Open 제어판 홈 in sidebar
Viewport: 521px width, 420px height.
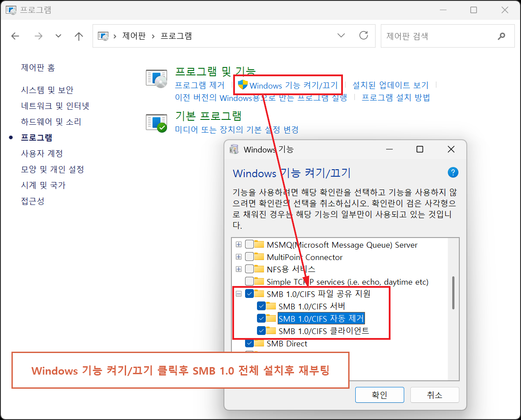click(38, 68)
